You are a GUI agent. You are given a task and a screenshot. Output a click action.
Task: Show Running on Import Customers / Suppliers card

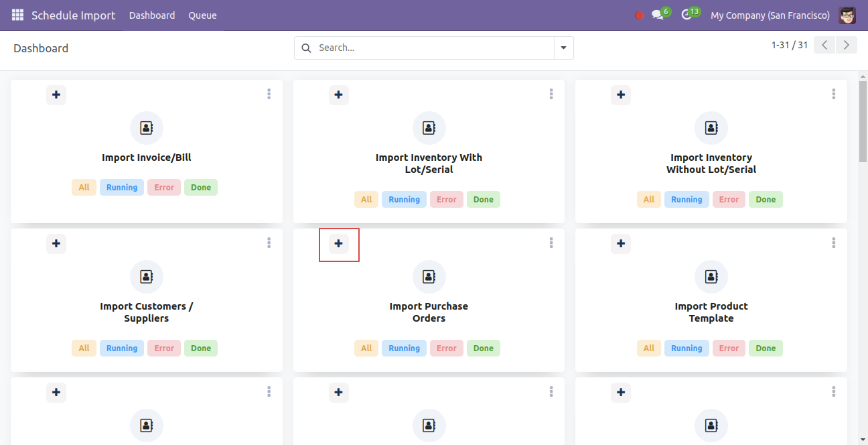click(122, 348)
